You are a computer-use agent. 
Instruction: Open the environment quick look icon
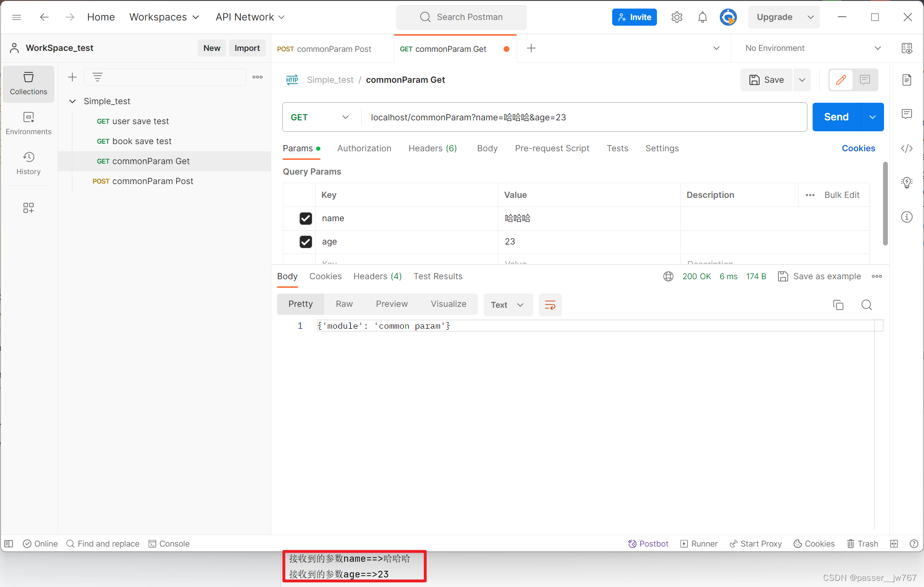pyautogui.click(x=907, y=48)
